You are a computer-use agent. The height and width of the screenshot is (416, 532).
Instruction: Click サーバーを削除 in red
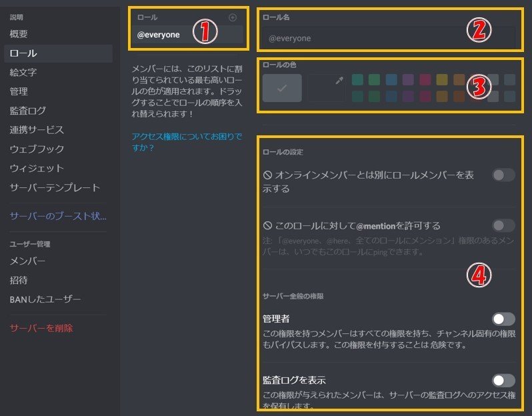[58, 328]
